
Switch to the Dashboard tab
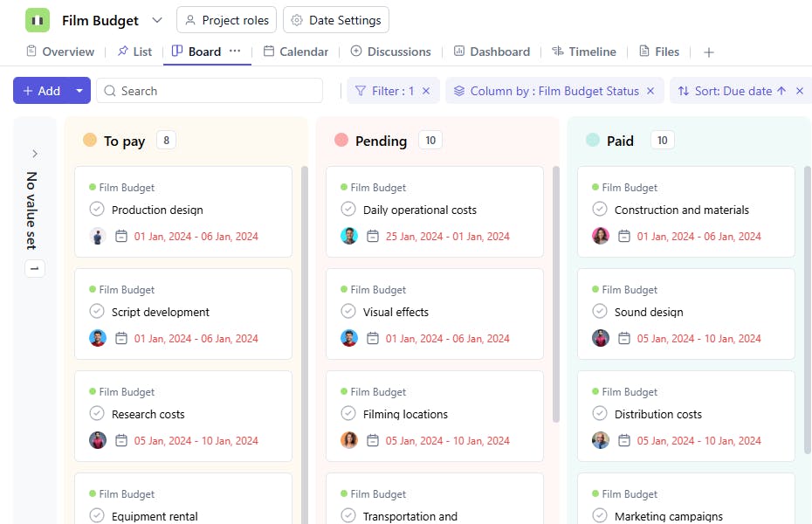(x=492, y=52)
